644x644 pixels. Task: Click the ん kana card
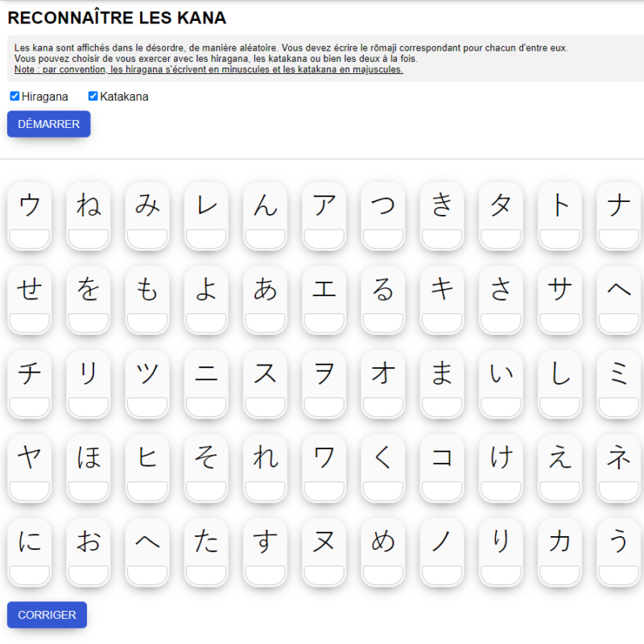click(x=266, y=206)
